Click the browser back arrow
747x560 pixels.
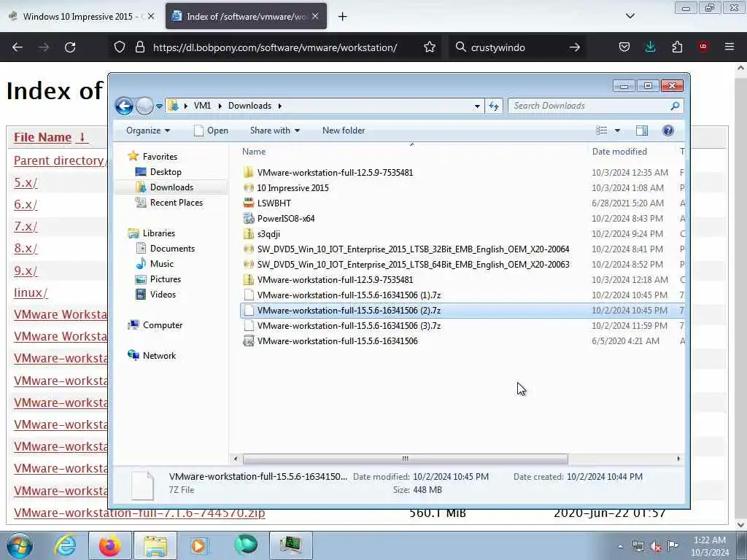(x=18, y=47)
